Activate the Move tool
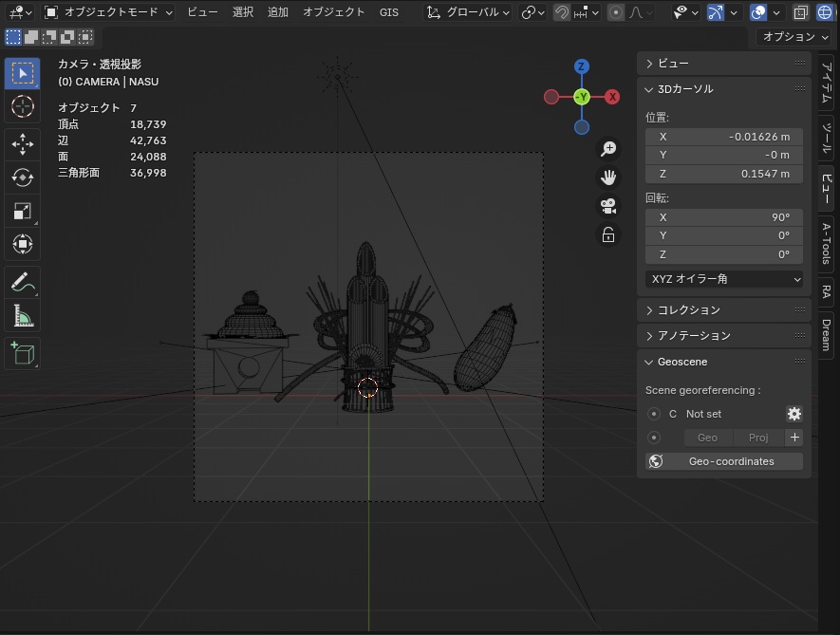 23,143
